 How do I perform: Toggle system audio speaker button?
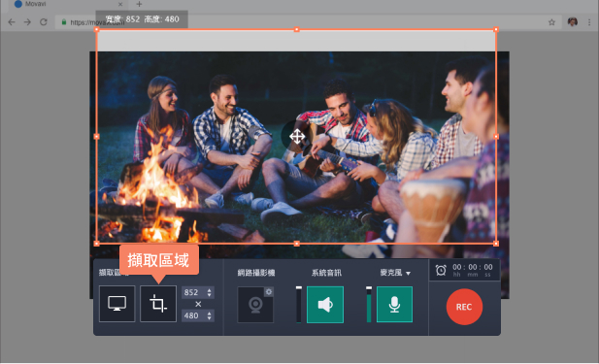[325, 305]
